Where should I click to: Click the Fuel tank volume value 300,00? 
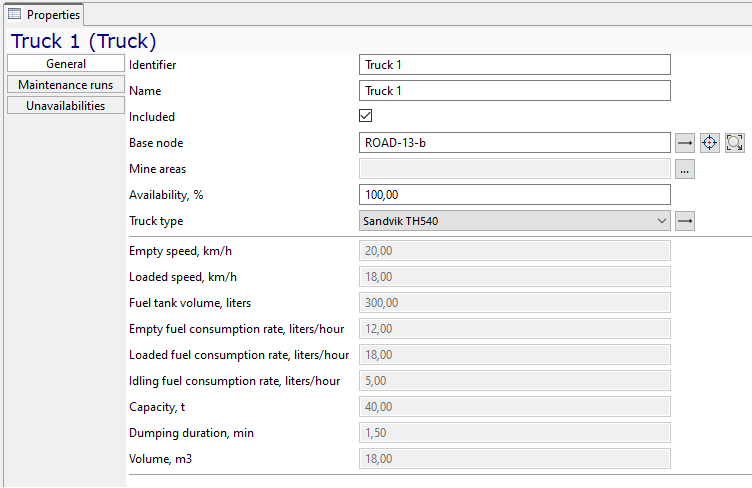[515, 303]
